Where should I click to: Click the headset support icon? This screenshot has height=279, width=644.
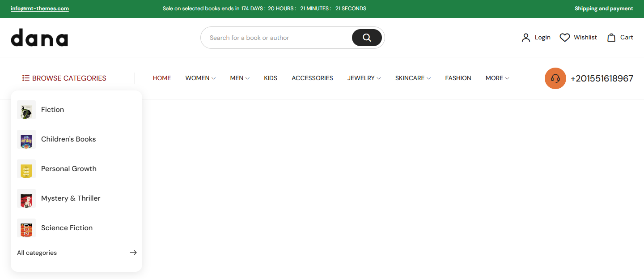point(555,78)
